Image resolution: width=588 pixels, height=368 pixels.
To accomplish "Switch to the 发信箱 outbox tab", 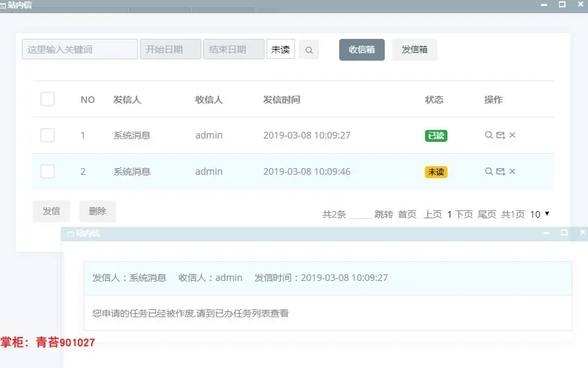I will [x=414, y=49].
